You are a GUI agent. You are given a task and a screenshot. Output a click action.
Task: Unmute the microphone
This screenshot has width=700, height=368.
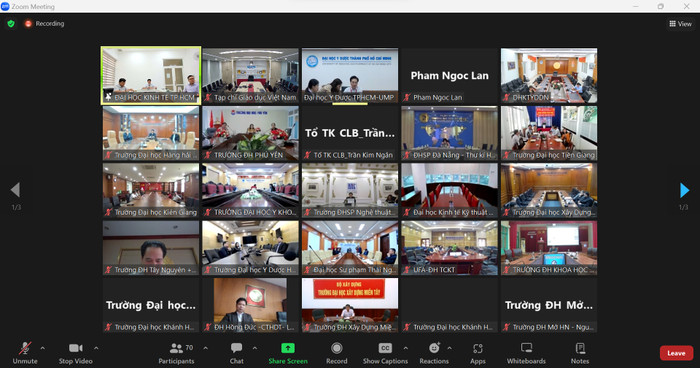point(25,353)
